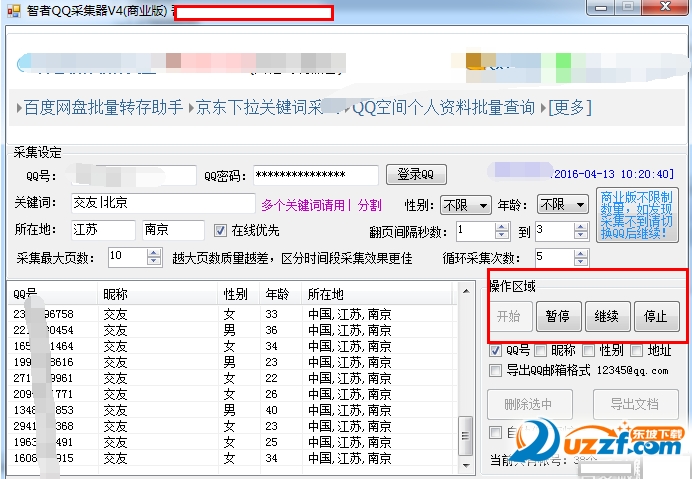
Task: Click the results list scrollbar thumb
Action: (466, 436)
